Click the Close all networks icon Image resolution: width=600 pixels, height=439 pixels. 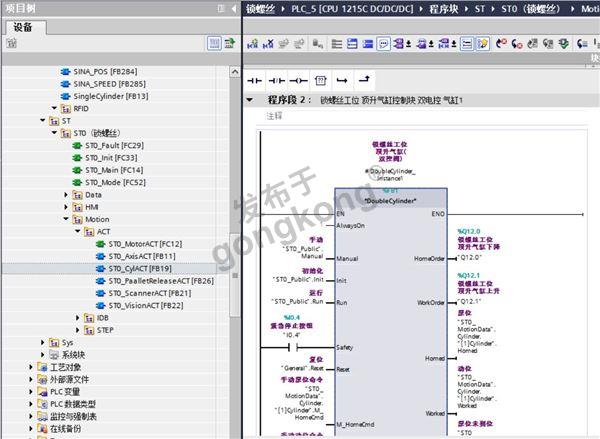click(x=352, y=44)
